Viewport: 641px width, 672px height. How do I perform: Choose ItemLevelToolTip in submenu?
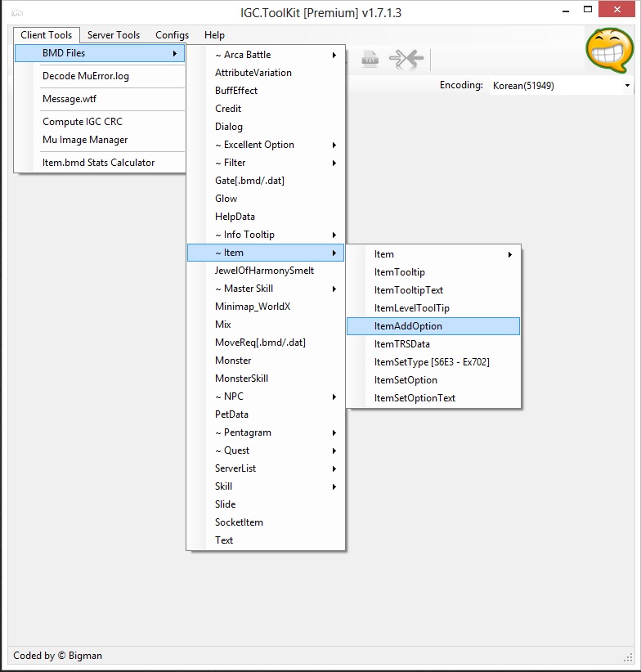pyautogui.click(x=433, y=308)
